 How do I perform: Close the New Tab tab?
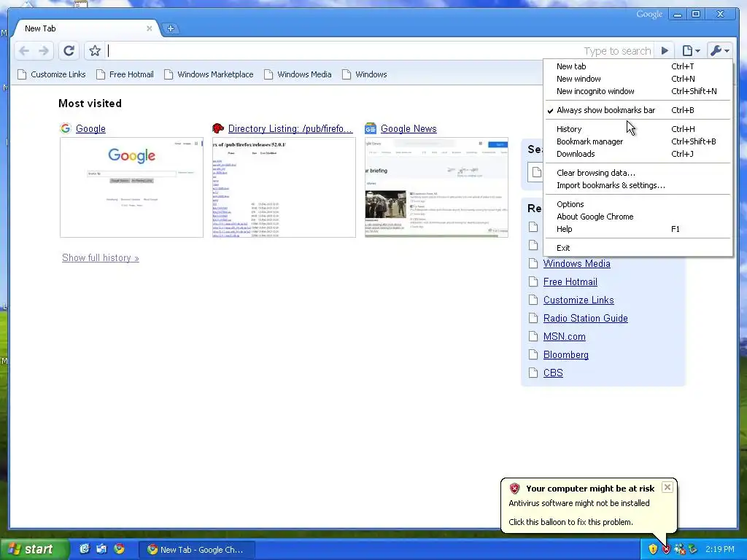tap(149, 28)
